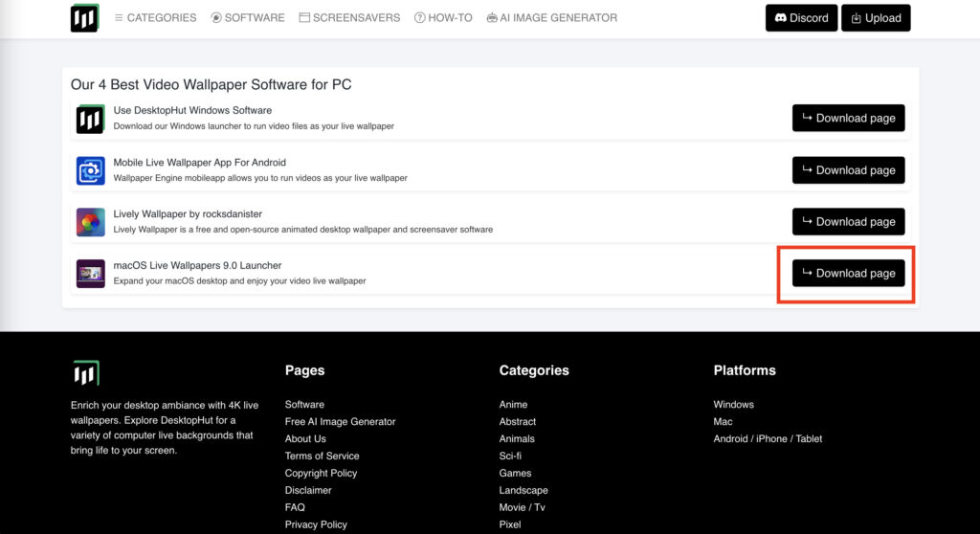Open the Privacy Policy link
This screenshot has height=534, width=980.
click(x=316, y=524)
